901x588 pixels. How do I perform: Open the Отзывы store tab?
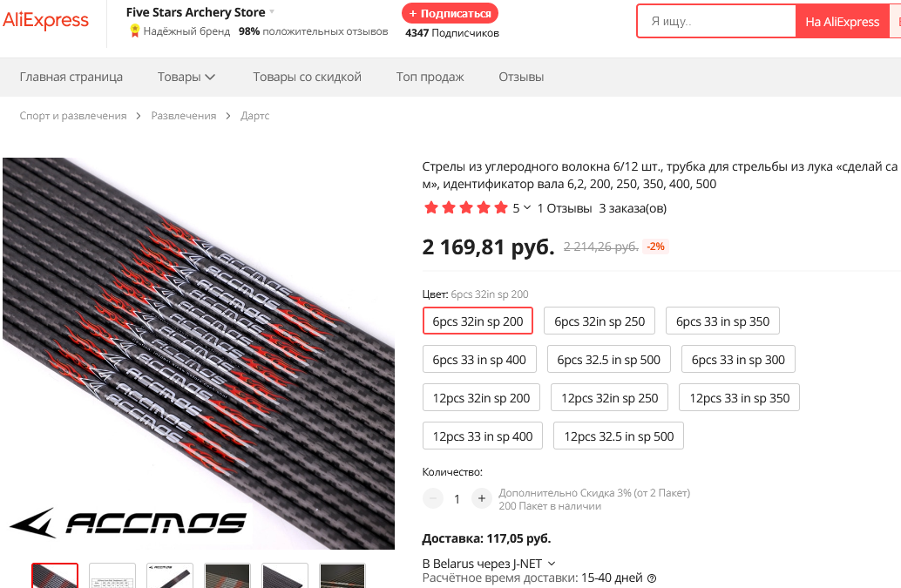521,77
